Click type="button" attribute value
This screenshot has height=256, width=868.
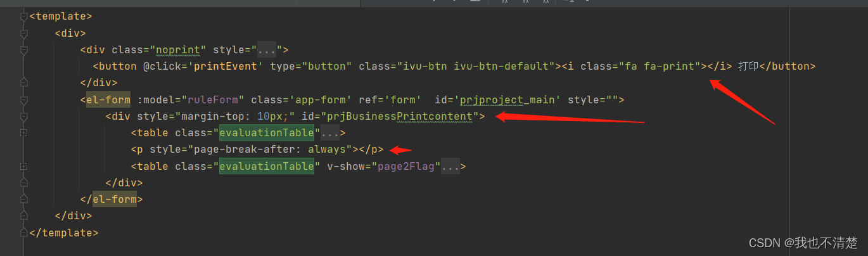click(327, 67)
